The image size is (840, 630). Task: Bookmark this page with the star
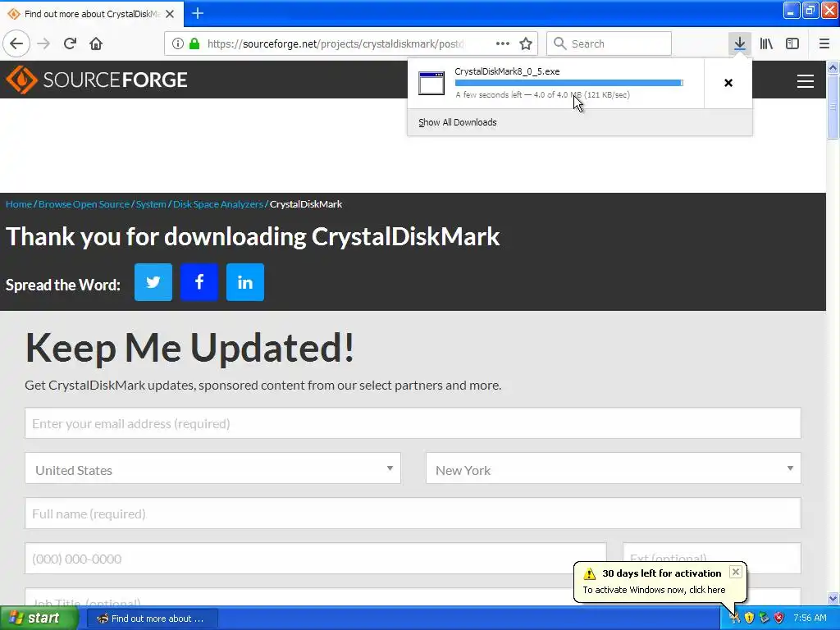526,44
